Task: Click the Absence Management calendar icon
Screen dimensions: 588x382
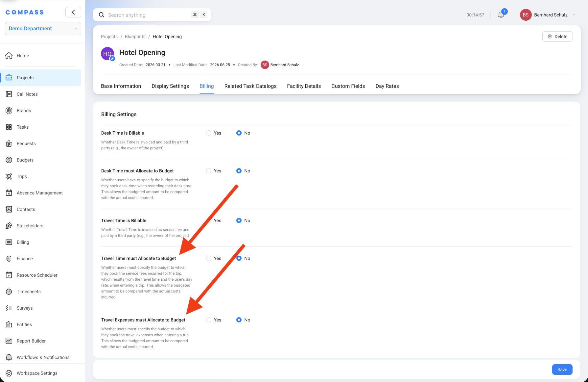Action: [x=9, y=193]
